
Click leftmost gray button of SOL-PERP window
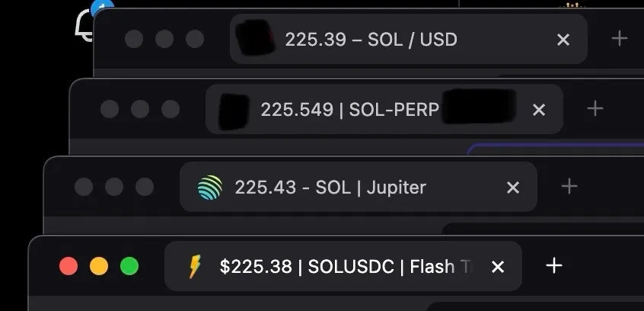(110, 109)
